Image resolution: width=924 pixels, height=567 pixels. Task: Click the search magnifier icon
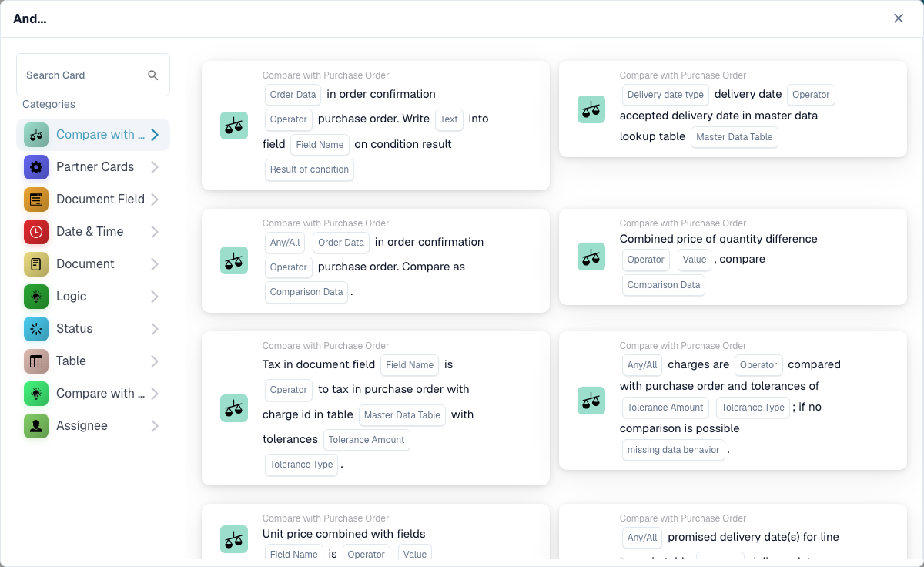[152, 75]
